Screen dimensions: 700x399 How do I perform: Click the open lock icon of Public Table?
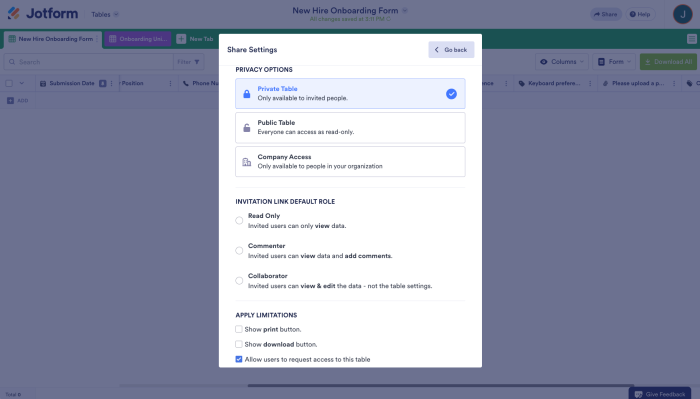pyautogui.click(x=246, y=128)
